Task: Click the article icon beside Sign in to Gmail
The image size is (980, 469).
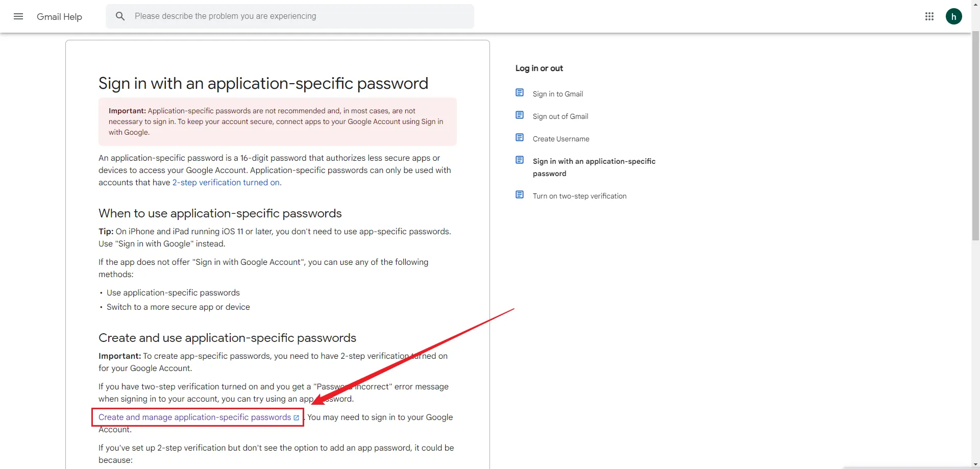Action: 520,93
